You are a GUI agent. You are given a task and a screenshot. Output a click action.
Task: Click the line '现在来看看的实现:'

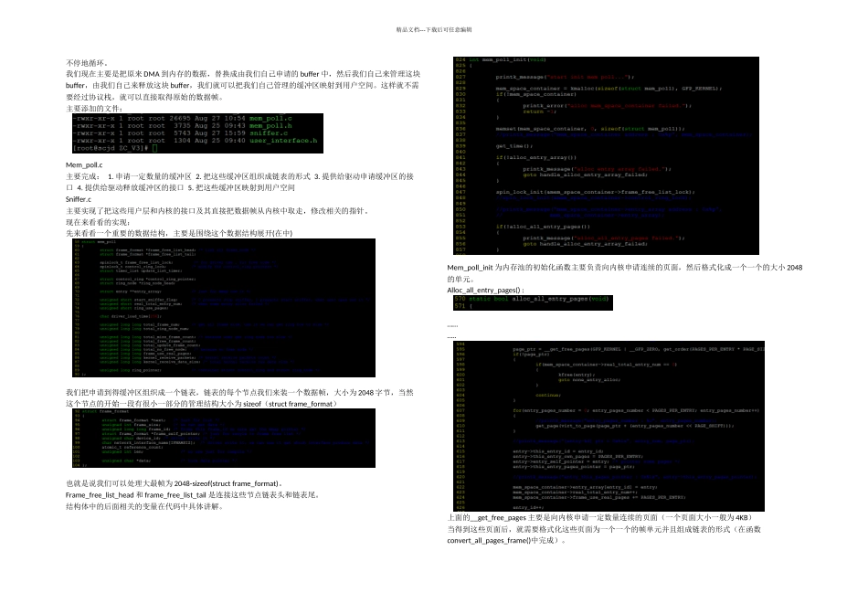(98, 222)
